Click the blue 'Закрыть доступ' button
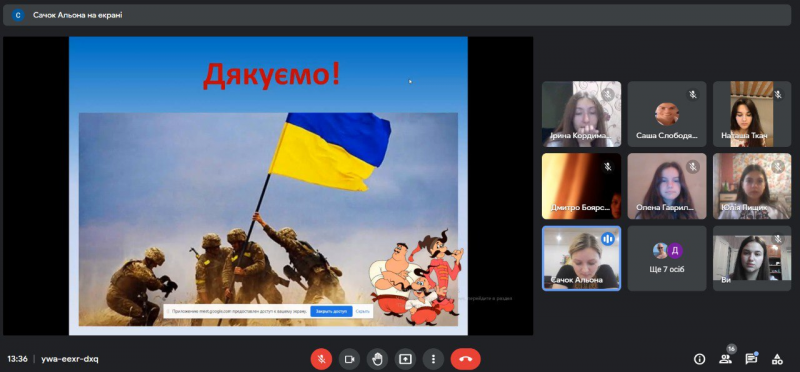Viewport: 800px width, 372px height. click(331, 311)
